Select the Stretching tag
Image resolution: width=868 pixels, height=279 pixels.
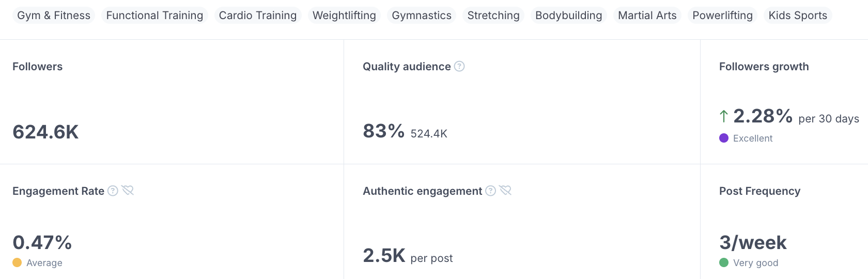click(x=493, y=16)
